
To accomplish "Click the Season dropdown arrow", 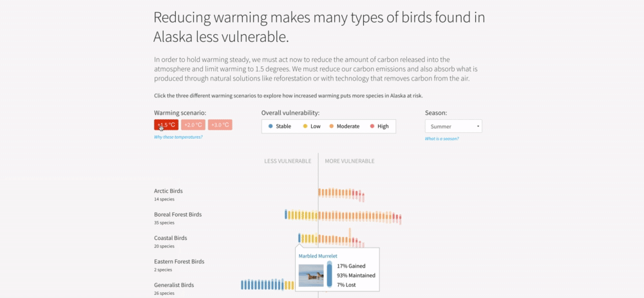I will click(x=478, y=126).
